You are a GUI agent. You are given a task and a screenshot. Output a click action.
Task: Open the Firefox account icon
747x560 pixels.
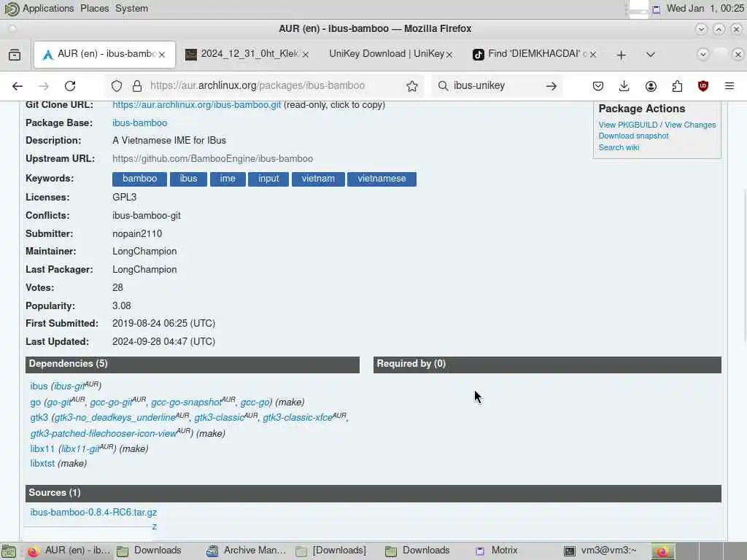(651, 86)
